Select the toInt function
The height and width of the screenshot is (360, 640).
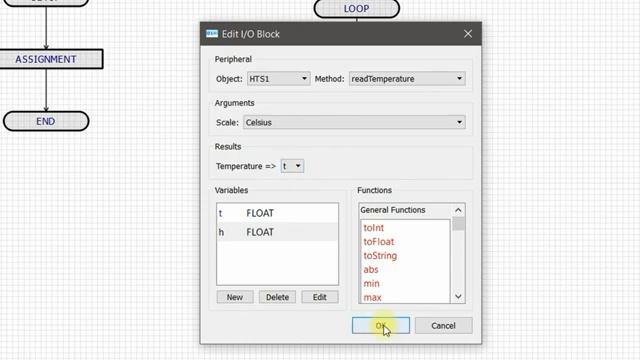pyautogui.click(x=373, y=228)
